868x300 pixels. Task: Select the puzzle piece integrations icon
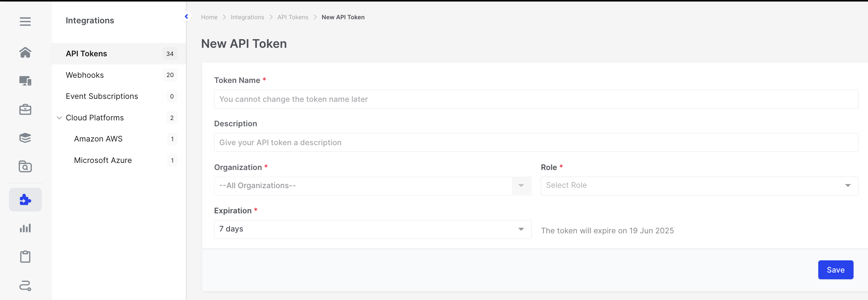click(x=25, y=200)
